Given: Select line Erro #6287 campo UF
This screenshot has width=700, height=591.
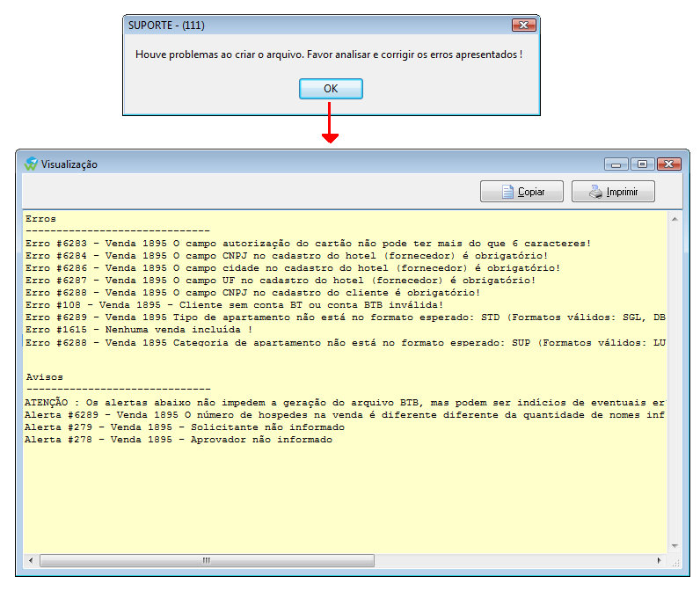Looking at the screenshot, I should point(281,281).
